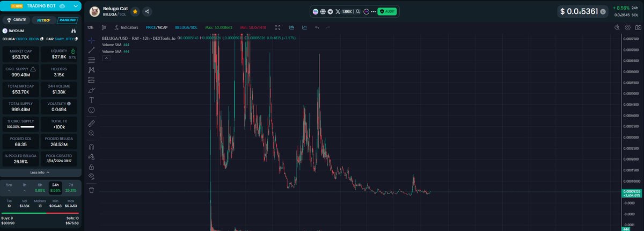Open the Solana explorer link icon

[x=315, y=11]
